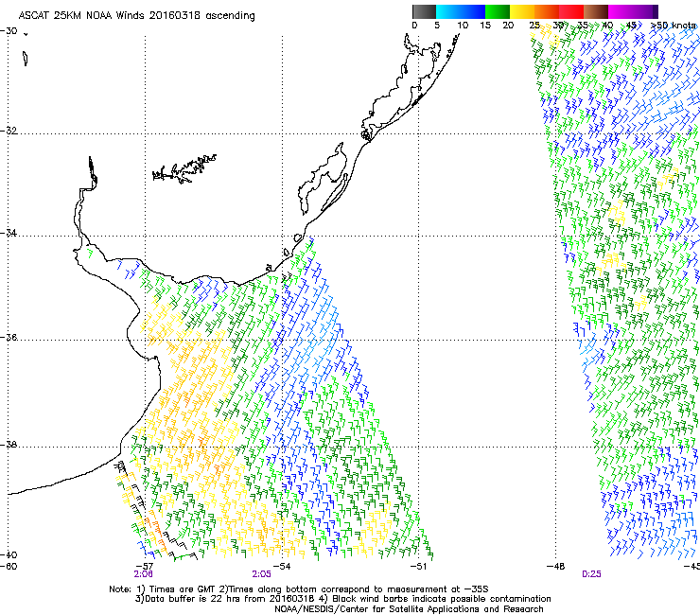Click the '>50 knots' legend label
Screen dimensions: 700x615
[x=674, y=26]
